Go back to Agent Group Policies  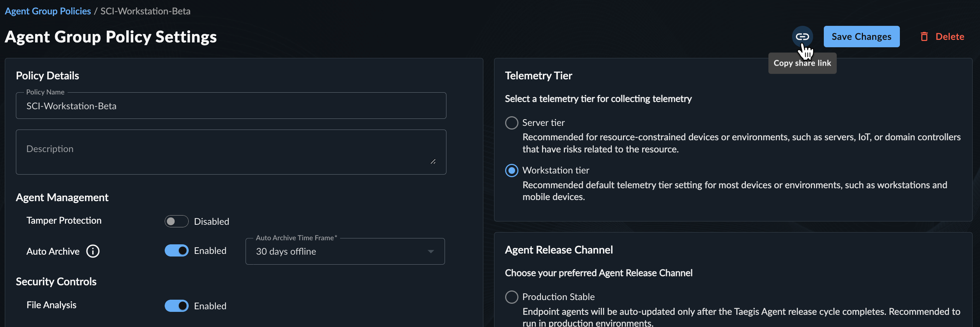48,11
